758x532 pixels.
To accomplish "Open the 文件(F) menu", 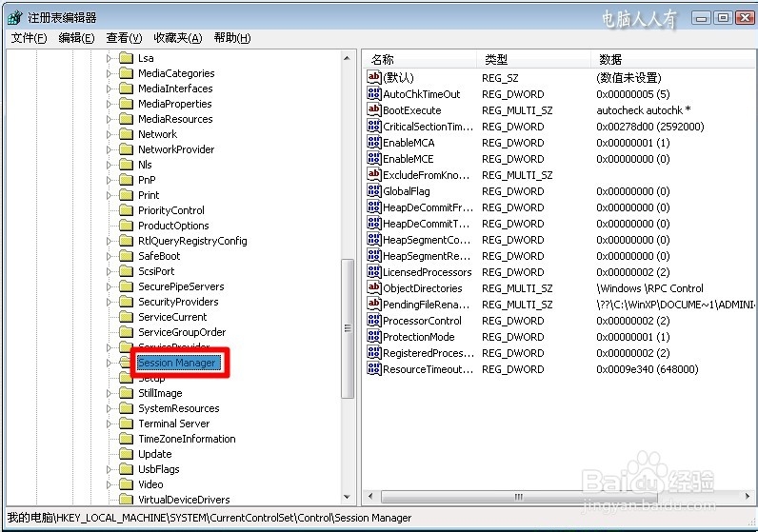I will pyautogui.click(x=29, y=38).
